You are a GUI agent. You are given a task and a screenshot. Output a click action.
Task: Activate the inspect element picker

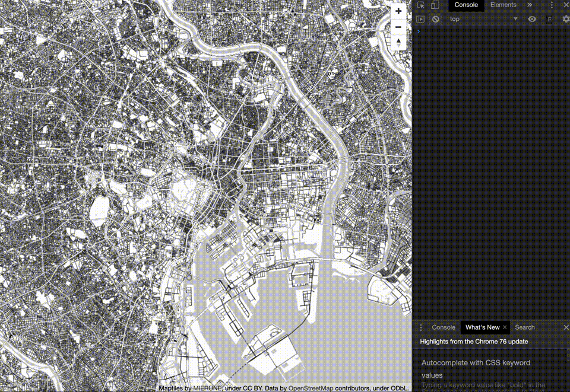(x=421, y=5)
